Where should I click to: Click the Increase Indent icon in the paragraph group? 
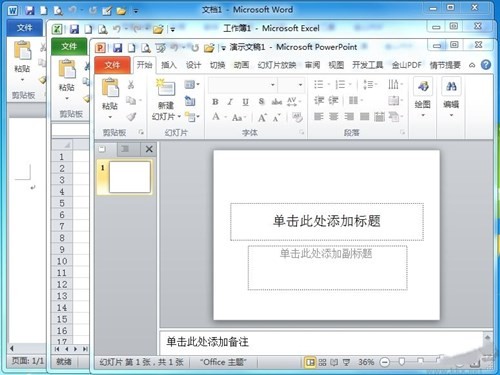coord(334,100)
